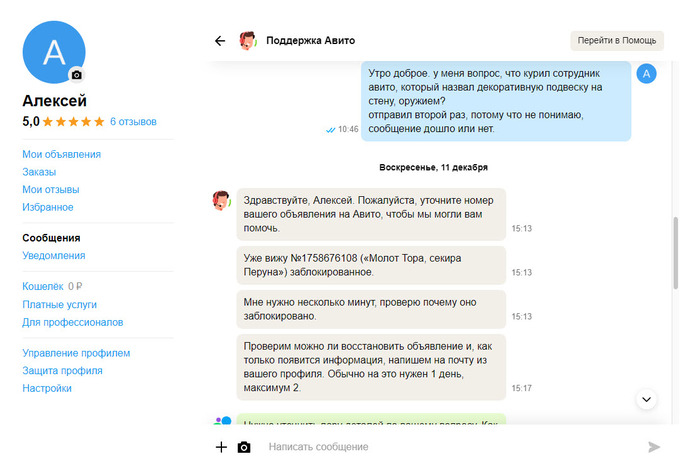Click the chat scrollbar handle
This screenshot has width=700, height=471.
(x=675, y=253)
